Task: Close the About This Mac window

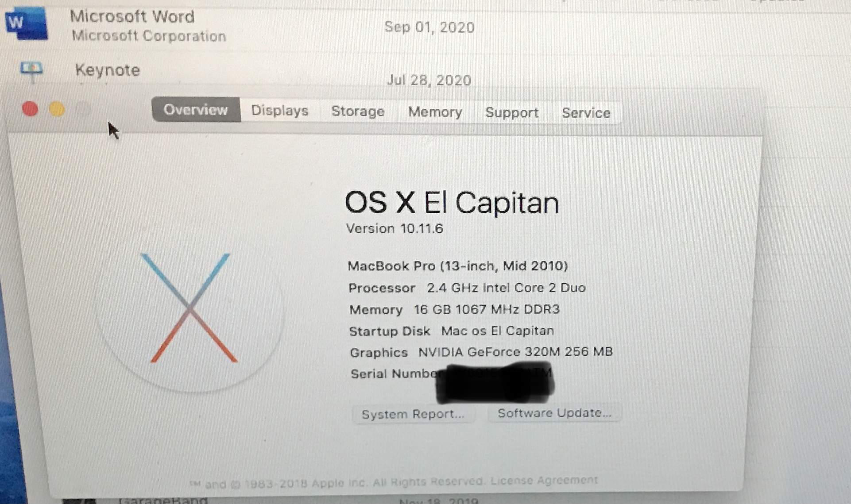Action: (x=30, y=109)
